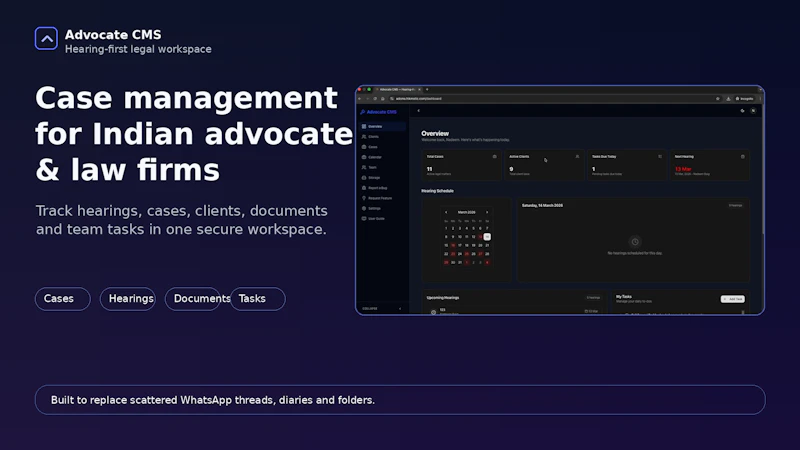Click the Active Clients card person icon
The width and height of the screenshot is (800, 450).
click(577, 157)
